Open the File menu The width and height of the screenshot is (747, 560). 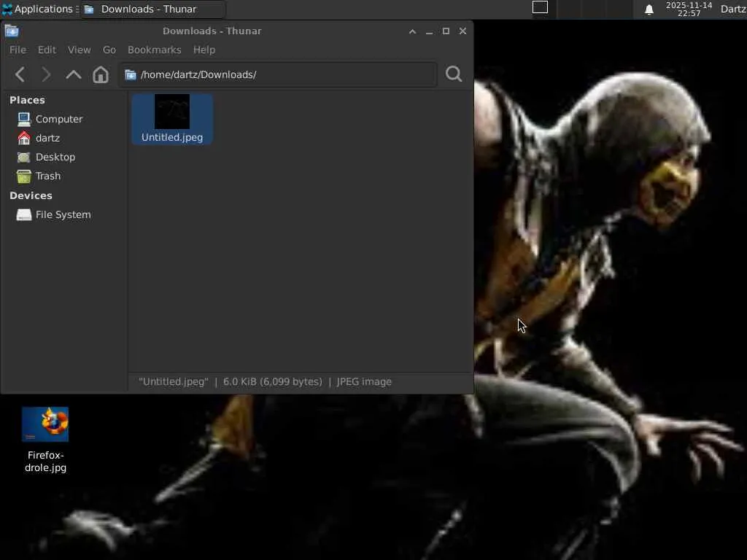[x=18, y=50]
